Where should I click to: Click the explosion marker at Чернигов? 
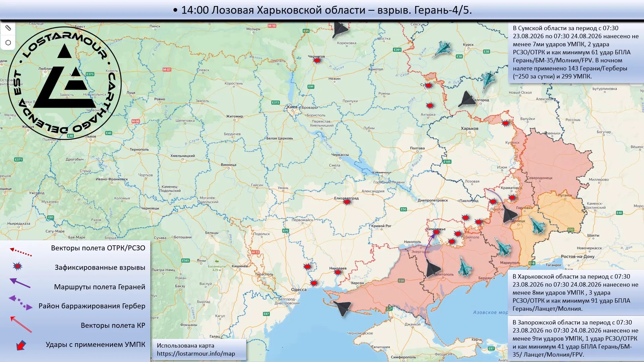317,61
